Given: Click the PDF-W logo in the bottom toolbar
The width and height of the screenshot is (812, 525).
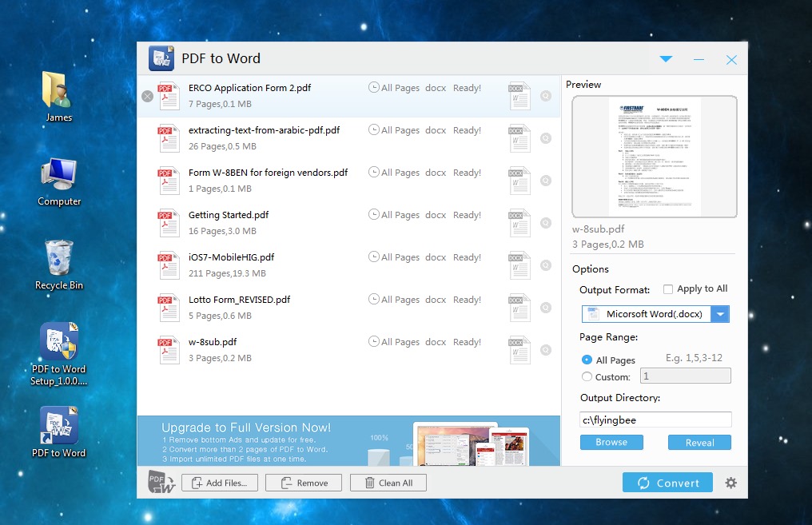Looking at the screenshot, I should (161, 482).
